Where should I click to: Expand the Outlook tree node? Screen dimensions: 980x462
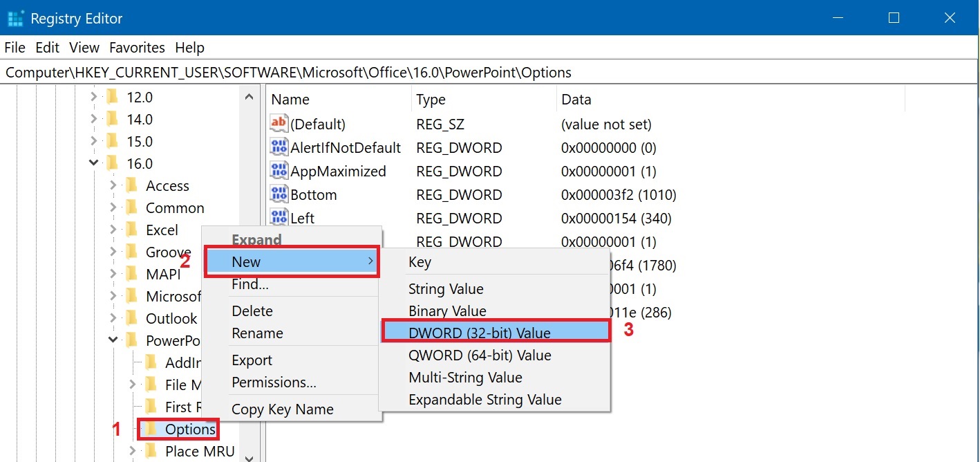pyautogui.click(x=112, y=318)
